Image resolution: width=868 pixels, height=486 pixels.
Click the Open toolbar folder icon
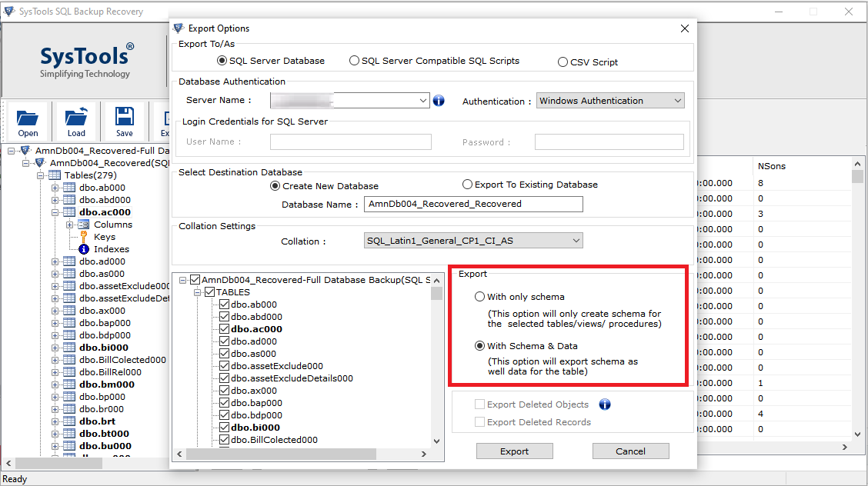tap(27, 118)
